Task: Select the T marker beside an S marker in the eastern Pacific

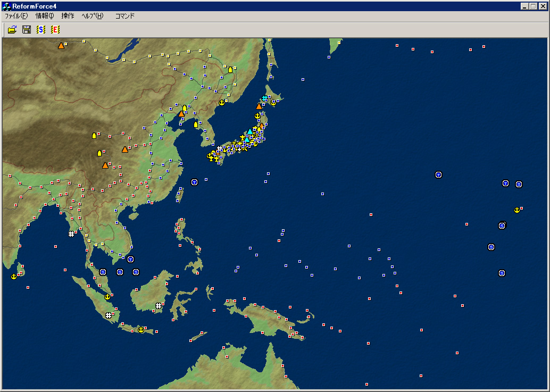Action: 505,184
